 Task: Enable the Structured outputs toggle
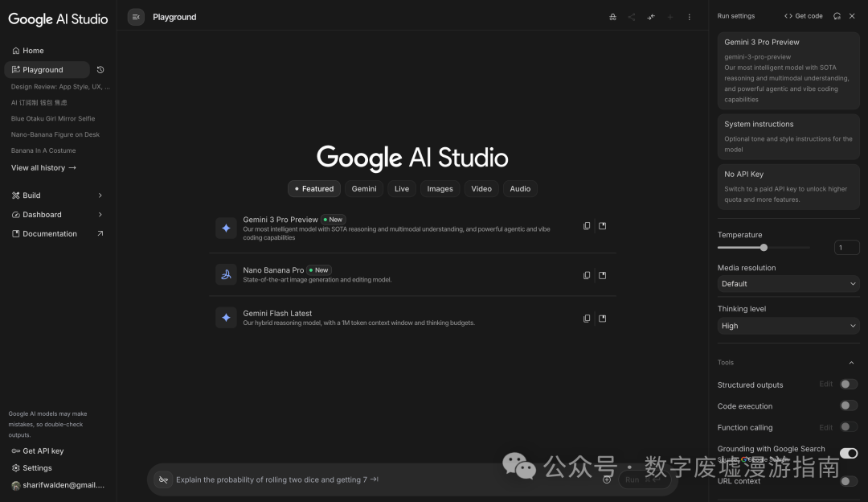(849, 385)
